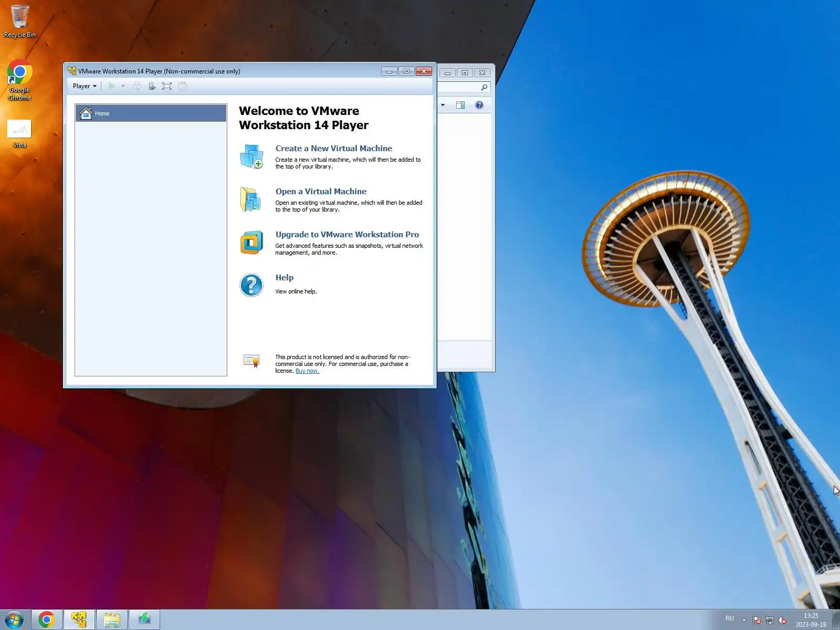Open the Action Center flag icon
The height and width of the screenshot is (630, 840).
757,620
